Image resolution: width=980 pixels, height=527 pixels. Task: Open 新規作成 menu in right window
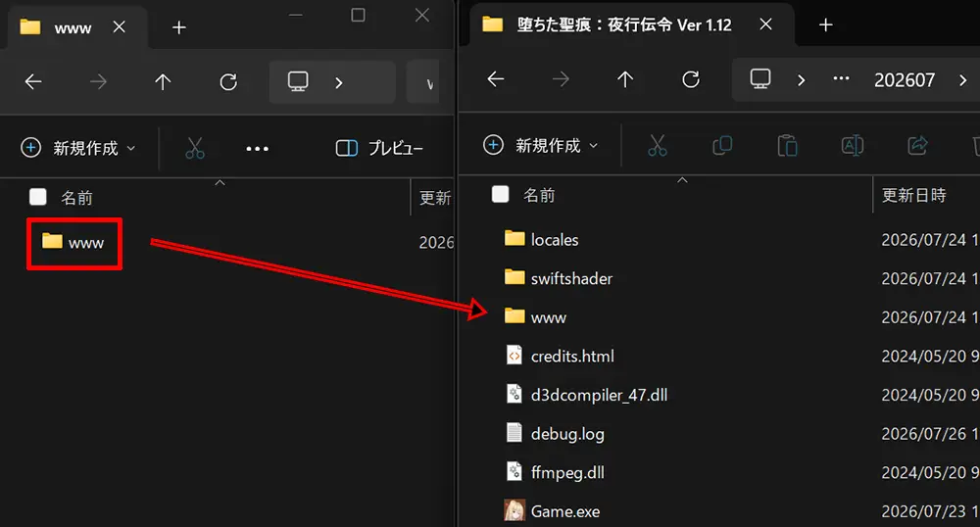coord(541,146)
